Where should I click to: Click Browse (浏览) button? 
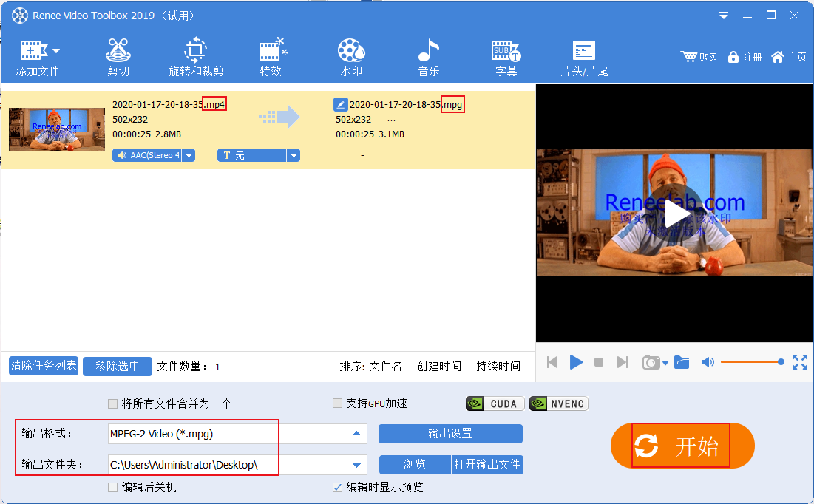click(415, 465)
